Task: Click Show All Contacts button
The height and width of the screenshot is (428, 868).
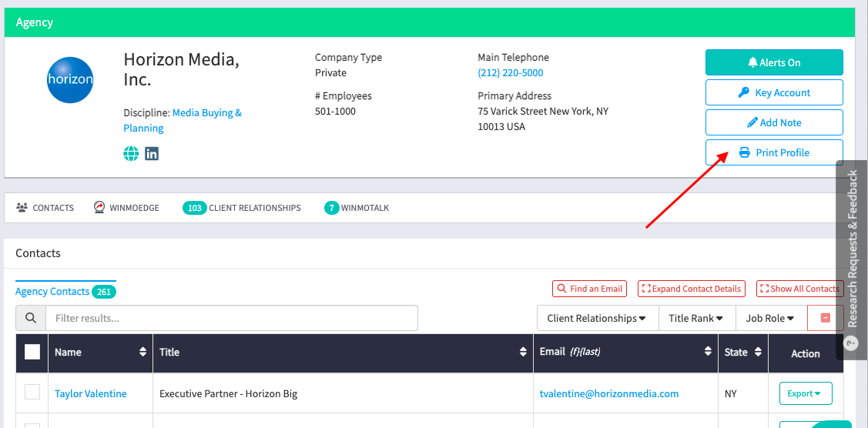Action: pyautogui.click(x=800, y=289)
